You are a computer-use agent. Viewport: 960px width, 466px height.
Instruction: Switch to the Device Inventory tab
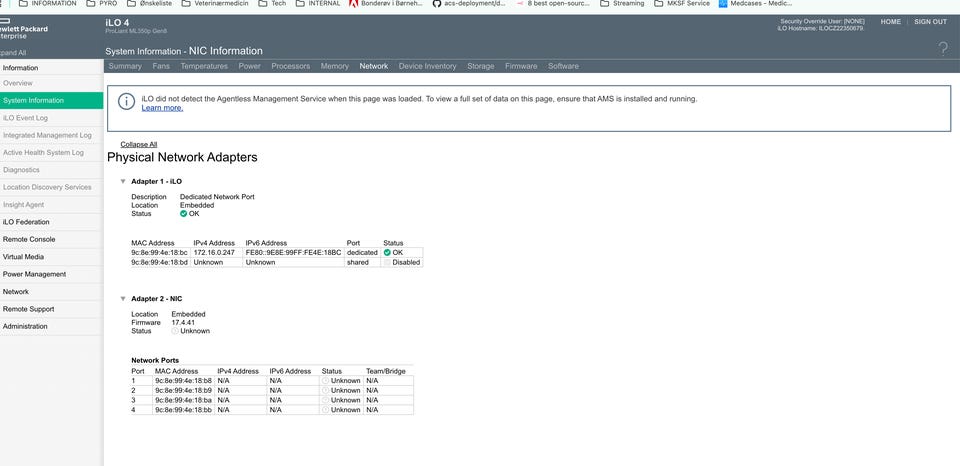[427, 66]
